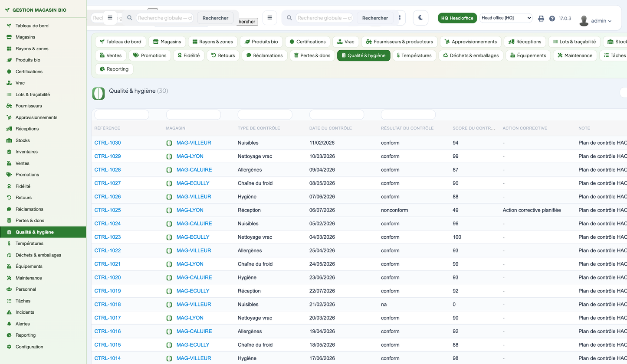Click the sprout logo beside GESTION MAGASIN BIO
Image resolution: width=627 pixels, height=364 pixels.
(7, 10)
